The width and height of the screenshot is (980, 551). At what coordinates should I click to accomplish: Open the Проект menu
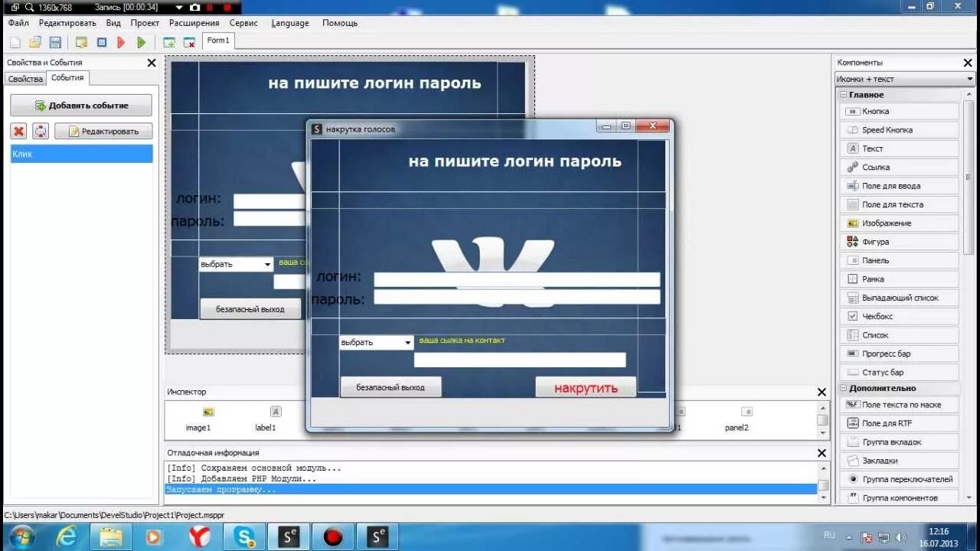tap(145, 23)
